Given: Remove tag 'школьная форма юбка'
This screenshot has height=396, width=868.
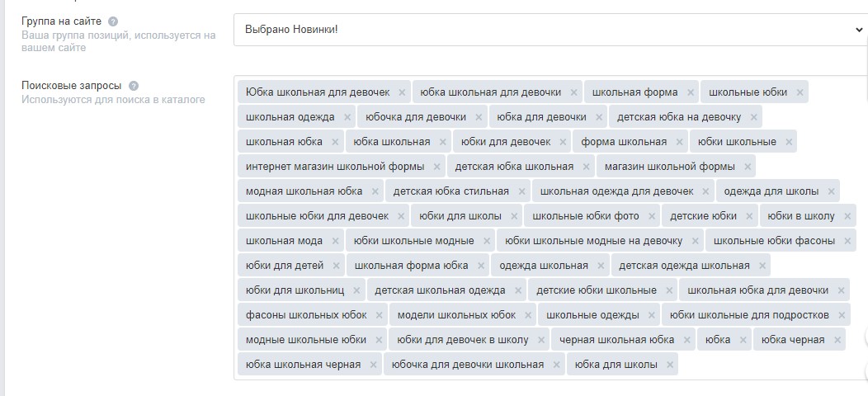Looking at the screenshot, I should click(x=480, y=266).
